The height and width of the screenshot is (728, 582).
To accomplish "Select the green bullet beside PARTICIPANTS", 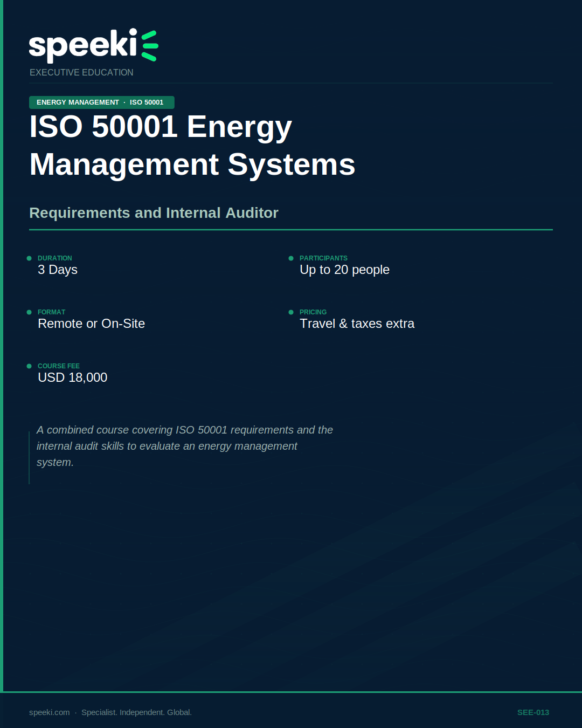I will click(291, 258).
